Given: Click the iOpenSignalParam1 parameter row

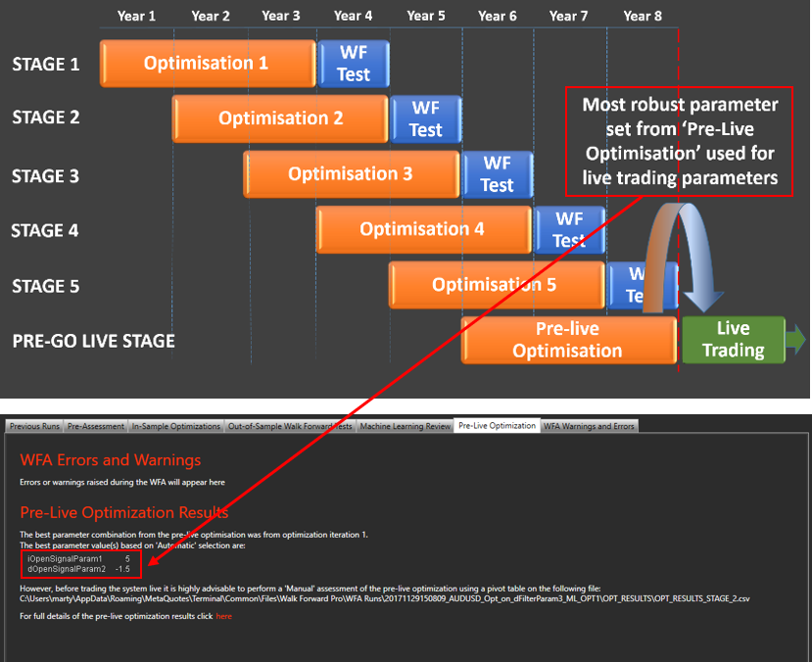Looking at the screenshot, I should 78,559.
